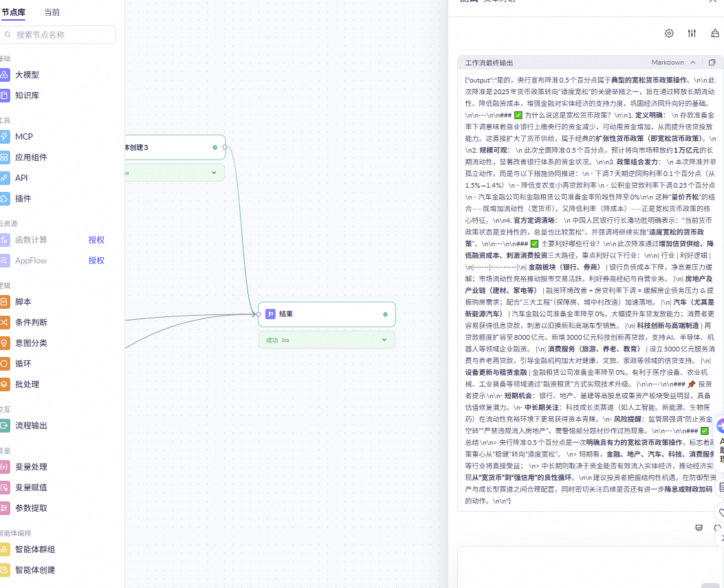Switch to the 当前 tab
The width and height of the screenshot is (724, 588).
click(x=52, y=12)
